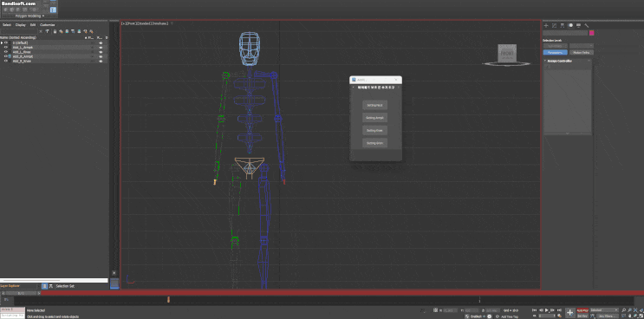Click the filter funnel icon in Layer Explorer
644x319 pixels.
pos(47,31)
